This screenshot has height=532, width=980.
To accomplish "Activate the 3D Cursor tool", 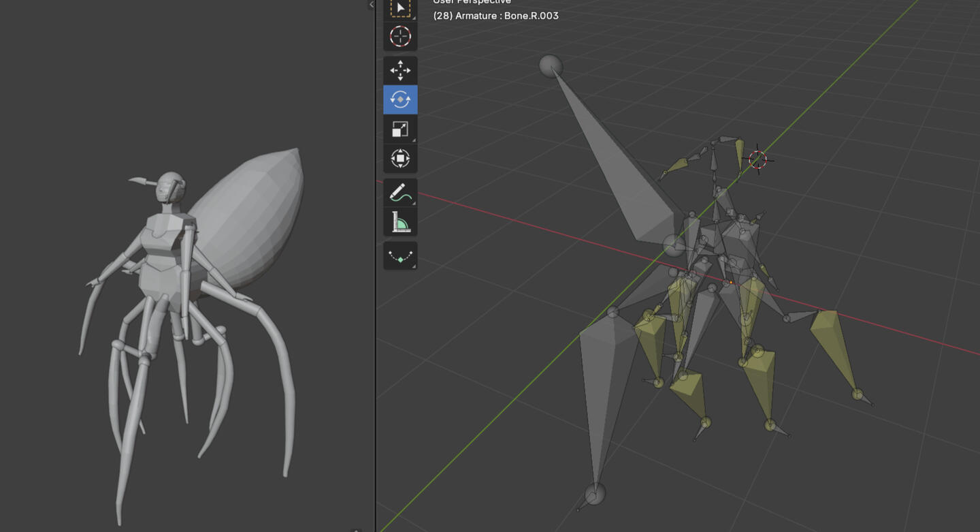I will 400,36.
